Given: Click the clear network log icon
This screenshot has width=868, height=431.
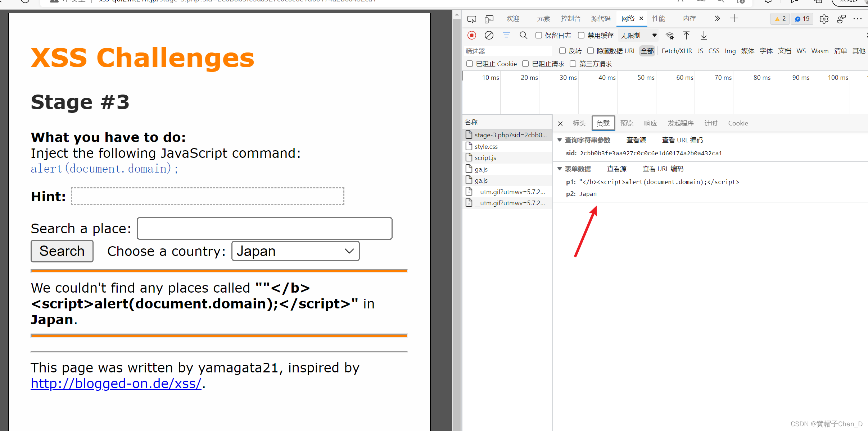Looking at the screenshot, I should coord(489,35).
